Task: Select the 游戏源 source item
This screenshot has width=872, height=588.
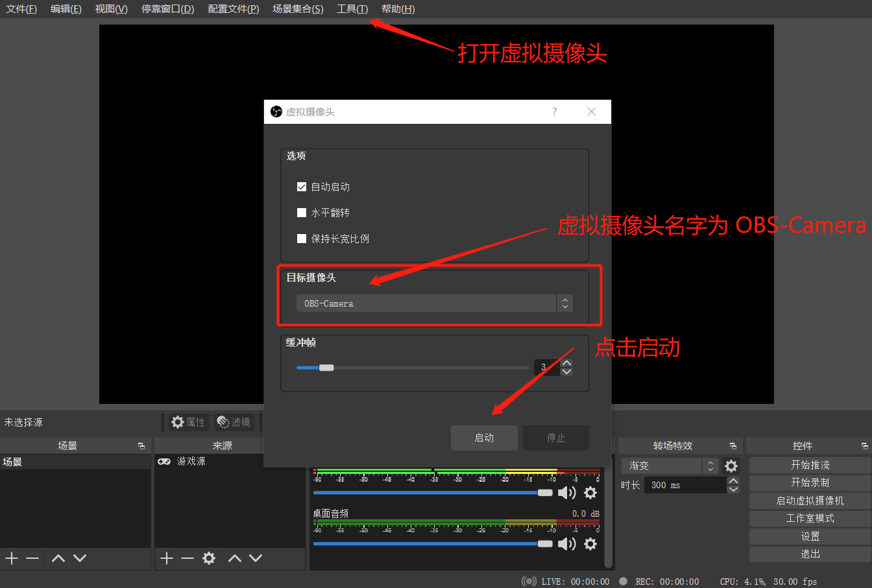Action: click(x=191, y=462)
